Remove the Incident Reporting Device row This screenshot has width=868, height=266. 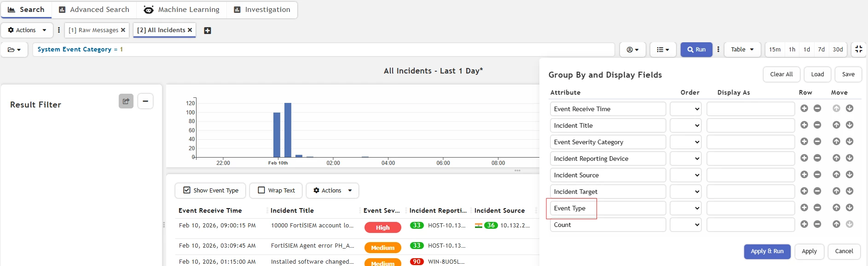click(x=817, y=158)
